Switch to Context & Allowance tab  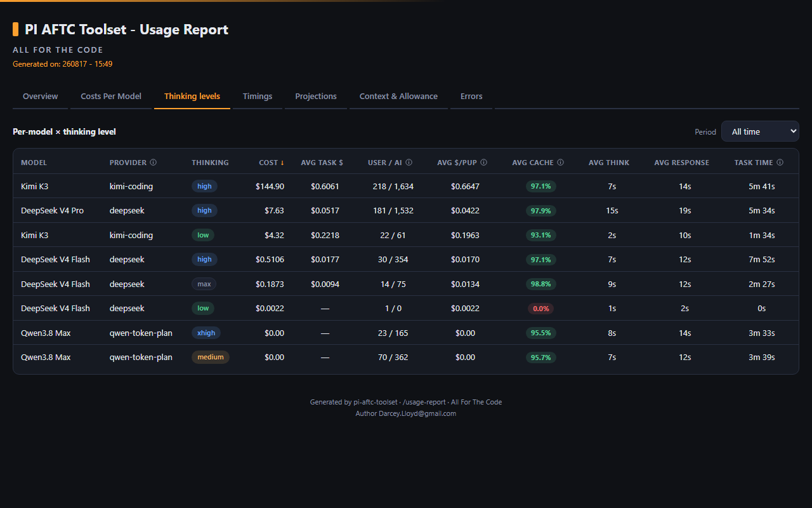(x=398, y=97)
